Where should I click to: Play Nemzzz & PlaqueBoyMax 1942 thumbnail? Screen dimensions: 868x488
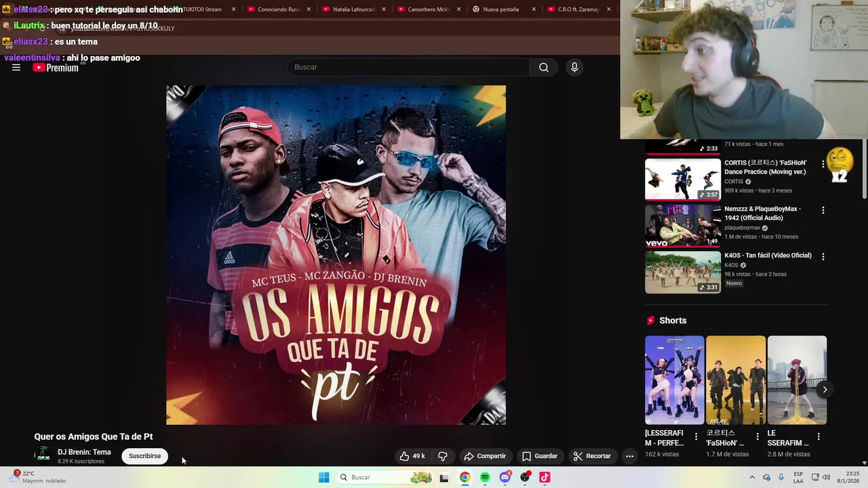(683, 226)
